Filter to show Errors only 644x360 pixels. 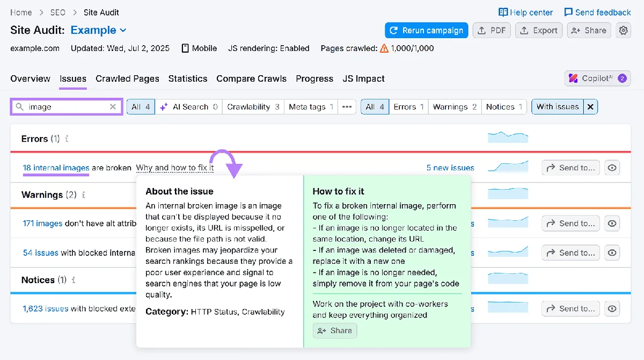coord(408,107)
